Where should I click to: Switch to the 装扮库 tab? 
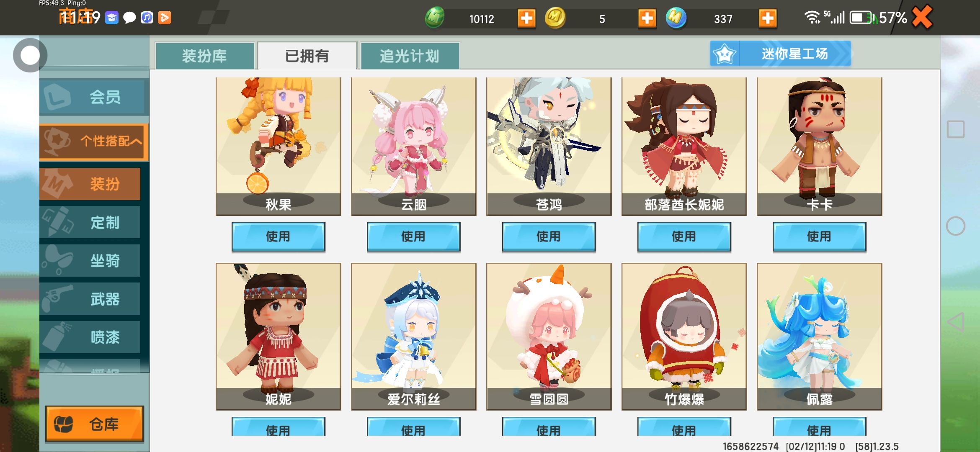[205, 56]
